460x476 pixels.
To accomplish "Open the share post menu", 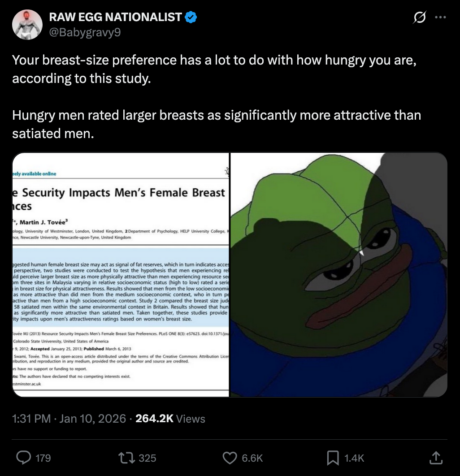I will [x=435, y=458].
